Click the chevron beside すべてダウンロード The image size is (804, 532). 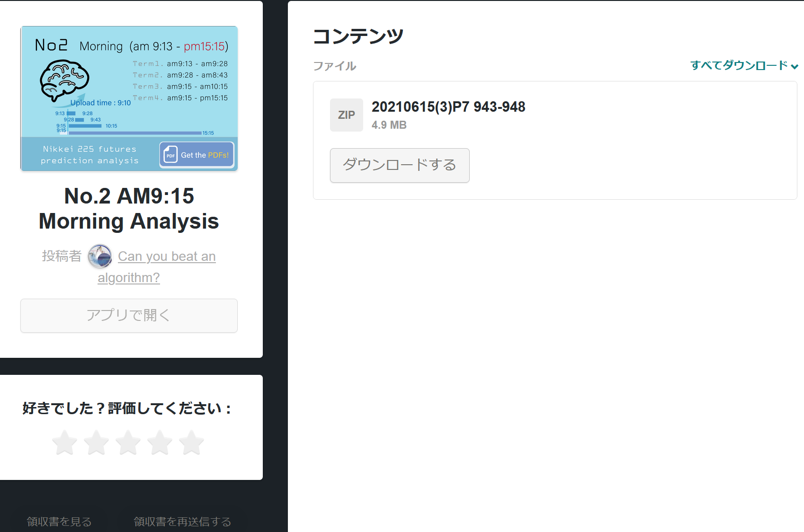pyautogui.click(x=795, y=66)
